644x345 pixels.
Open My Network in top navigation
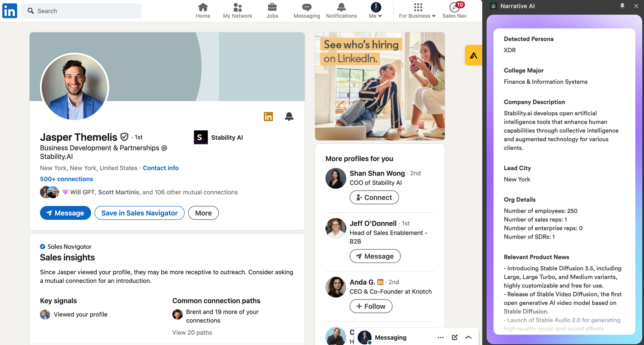tap(237, 11)
